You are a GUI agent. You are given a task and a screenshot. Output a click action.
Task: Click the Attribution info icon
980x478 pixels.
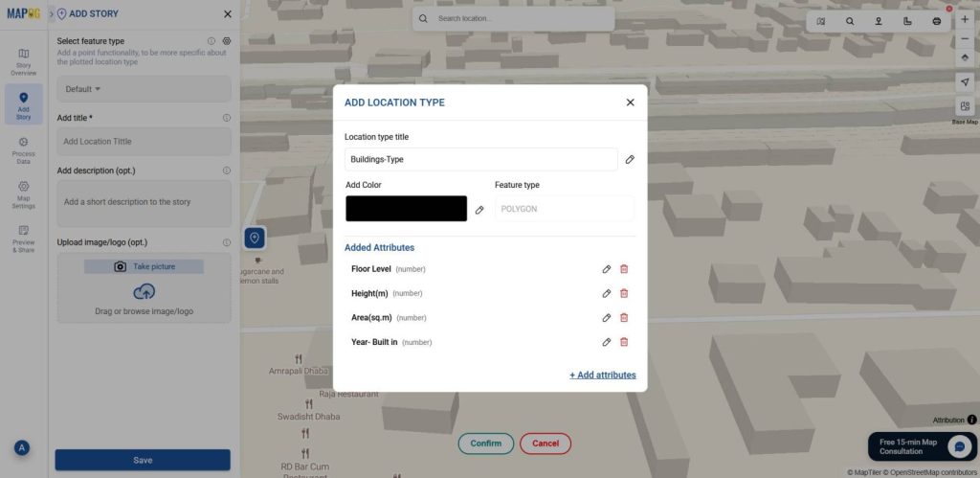pyautogui.click(x=972, y=420)
